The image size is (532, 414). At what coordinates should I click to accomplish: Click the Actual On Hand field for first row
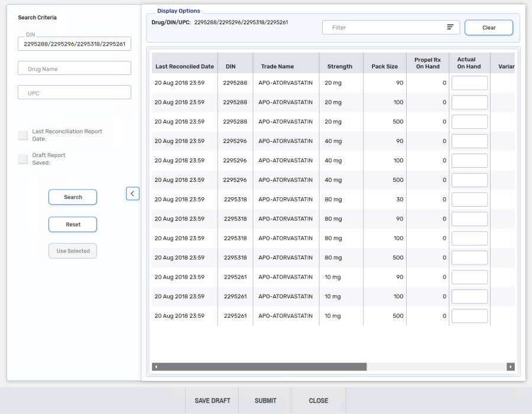tap(469, 83)
